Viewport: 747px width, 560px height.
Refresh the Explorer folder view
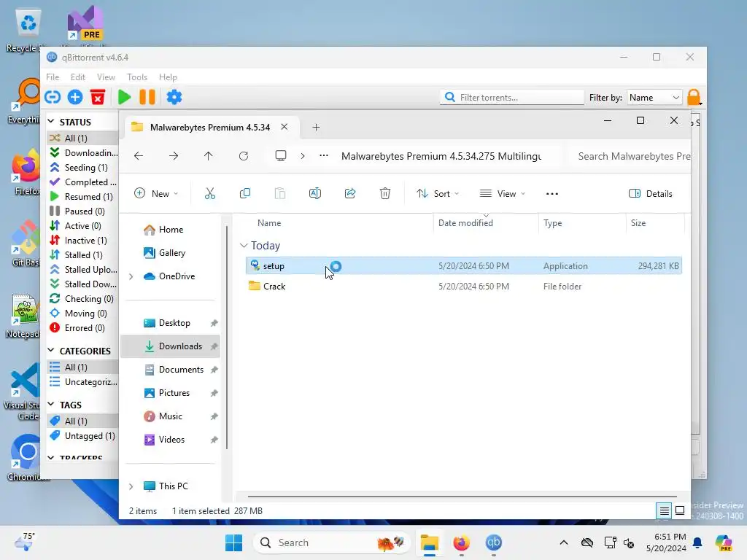click(x=244, y=156)
